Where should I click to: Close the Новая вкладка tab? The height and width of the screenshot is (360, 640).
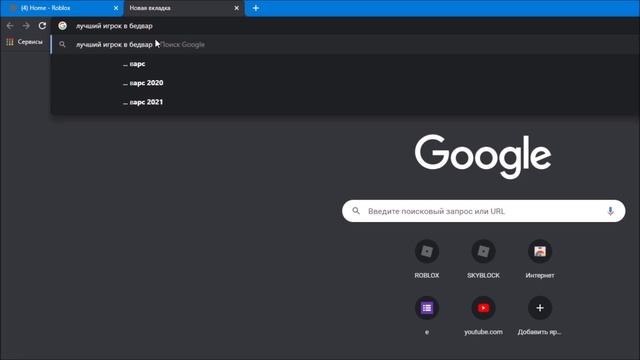[x=236, y=8]
